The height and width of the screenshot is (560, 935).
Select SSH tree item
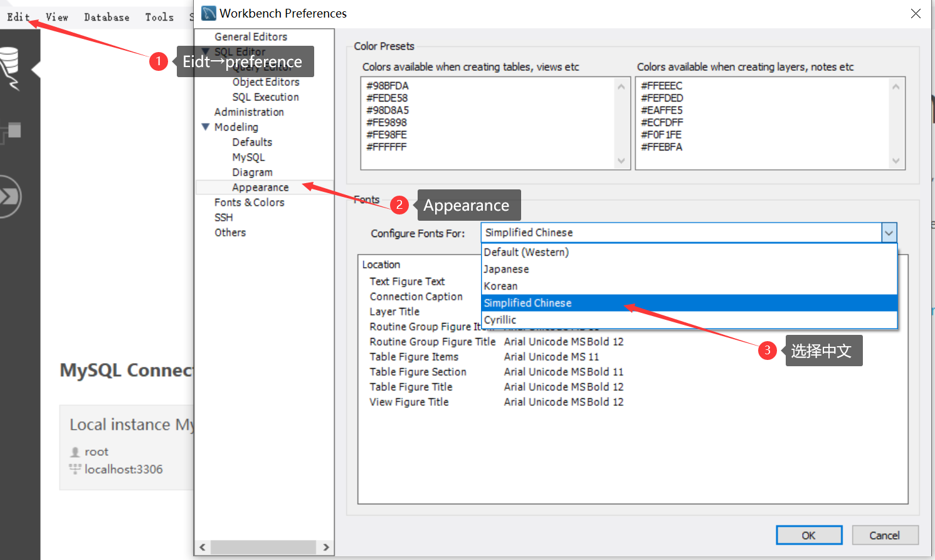[223, 218]
